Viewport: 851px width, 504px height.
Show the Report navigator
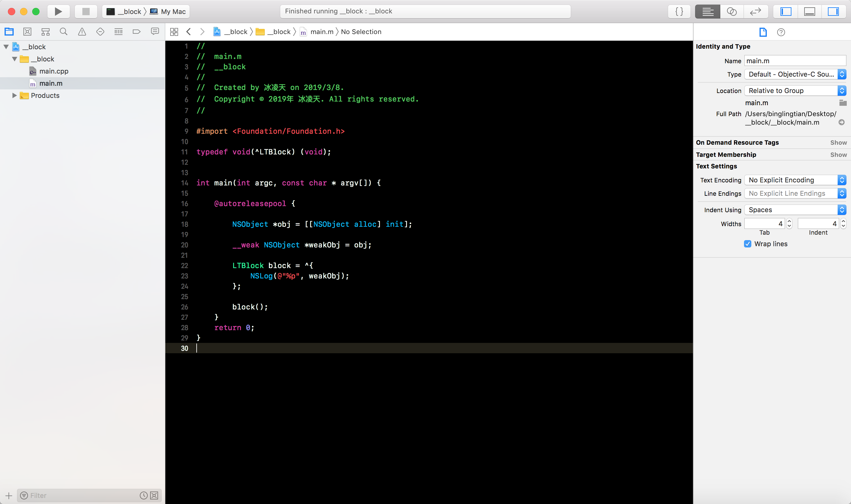coord(155,32)
